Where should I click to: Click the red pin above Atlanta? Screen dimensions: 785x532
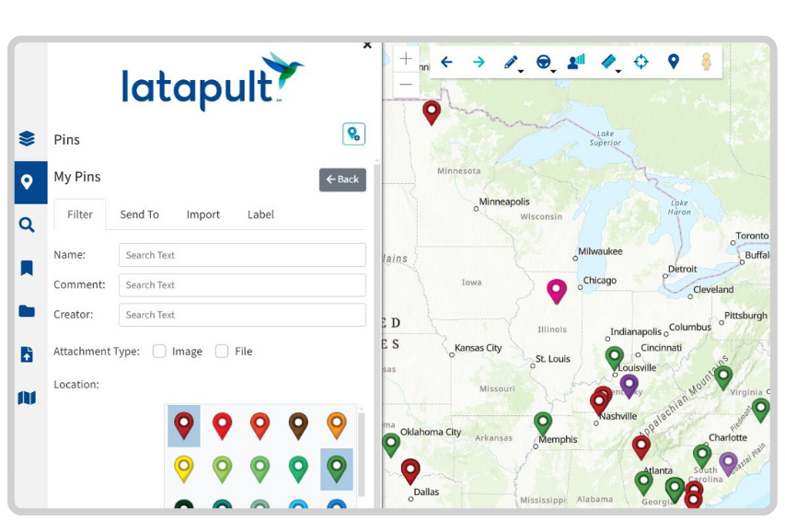(641, 447)
